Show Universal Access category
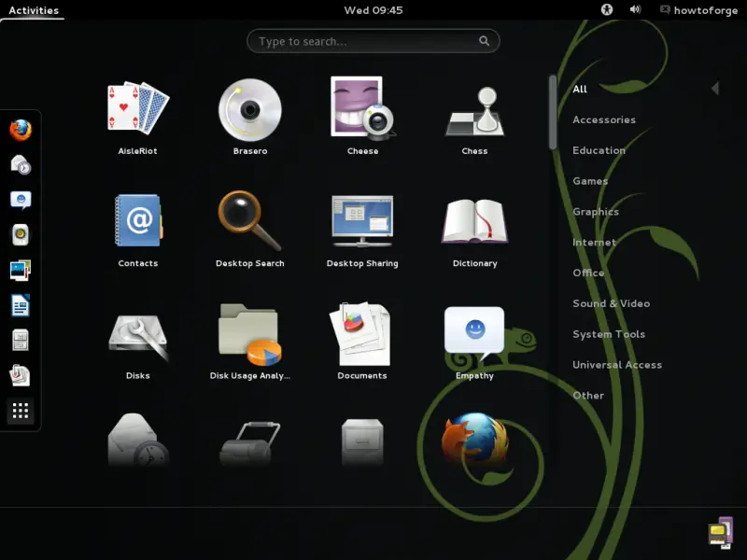The image size is (747, 560). tap(617, 365)
